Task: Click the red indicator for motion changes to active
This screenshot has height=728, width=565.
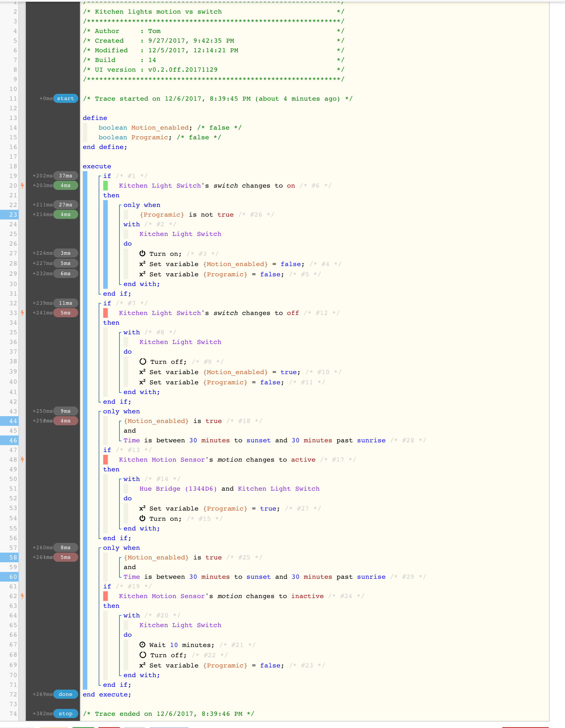Action: click(105, 460)
